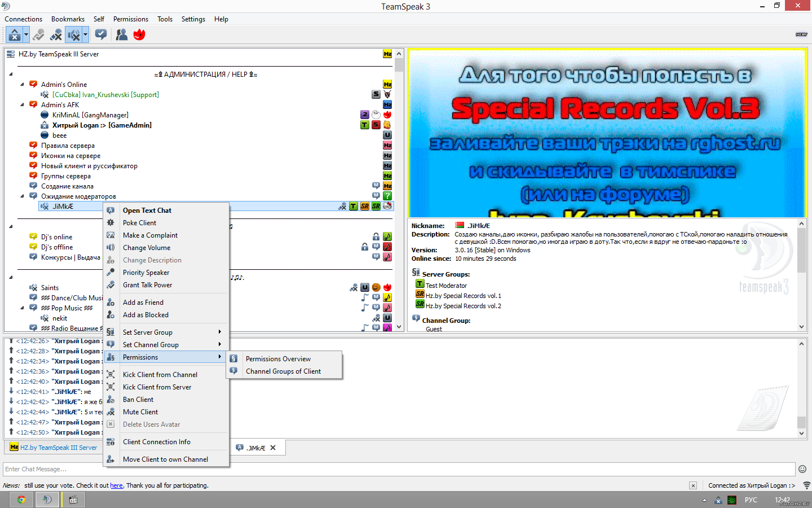Click the 'here' link in News
The width and height of the screenshot is (812, 508).
coord(116,485)
